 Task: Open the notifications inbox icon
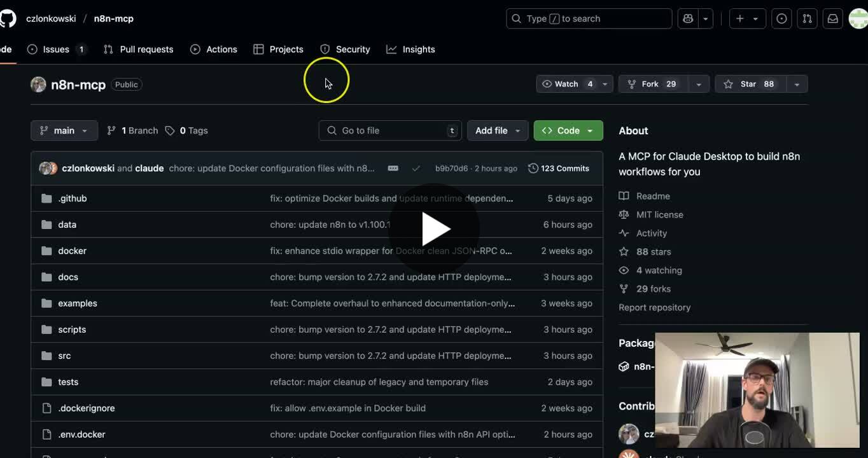coord(832,19)
